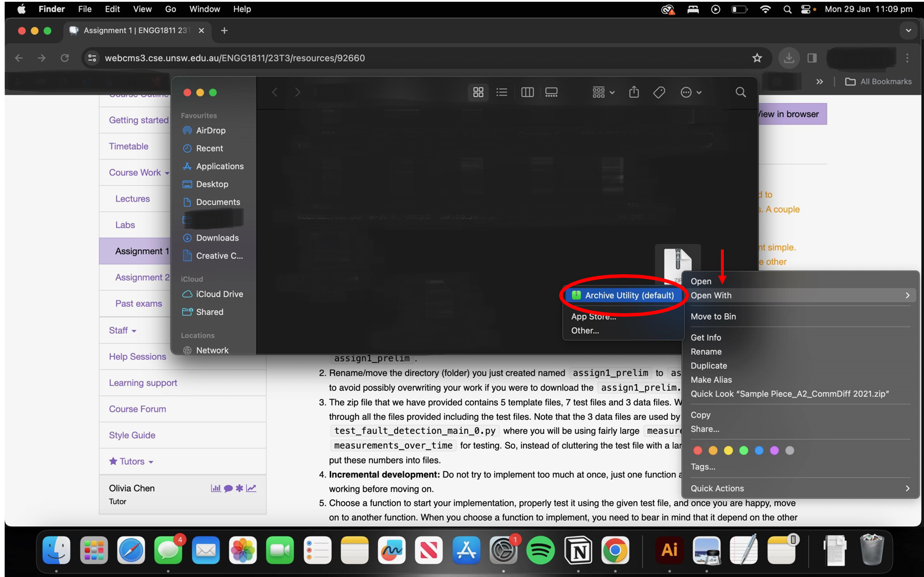The height and width of the screenshot is (577, 924).
Task: Select Move to Bin
Action: pos(713,316)
